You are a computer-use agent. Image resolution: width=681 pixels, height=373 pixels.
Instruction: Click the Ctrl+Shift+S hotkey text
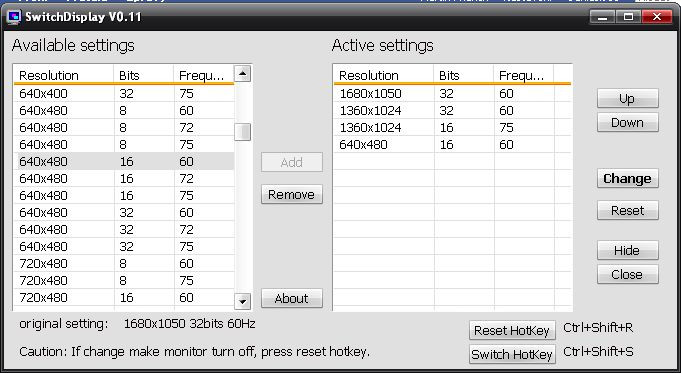coord(598,351)
